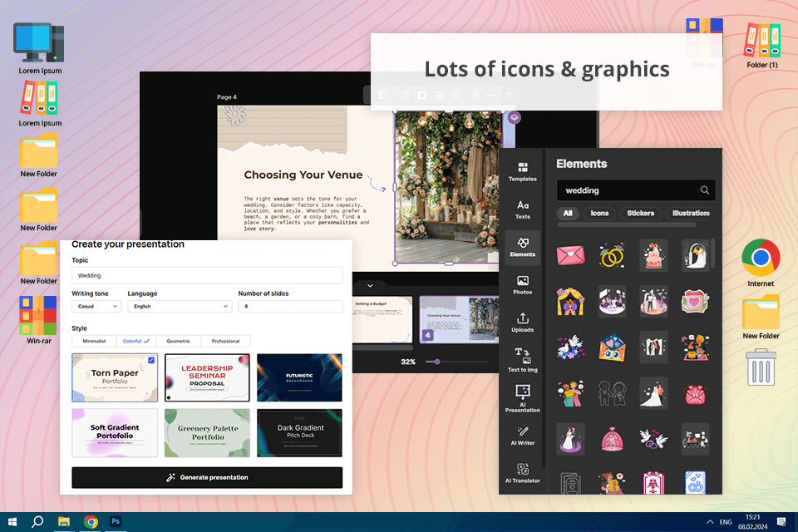Open the Uploads sidebar panel
This screenshot has width=798, height=532.
click(522, 323)
